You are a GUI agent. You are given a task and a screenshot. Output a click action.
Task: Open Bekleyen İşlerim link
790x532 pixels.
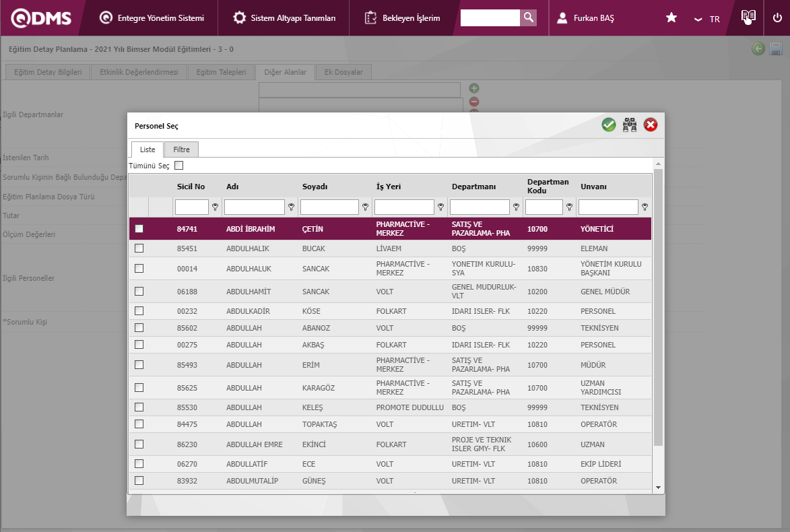point(402,18)
